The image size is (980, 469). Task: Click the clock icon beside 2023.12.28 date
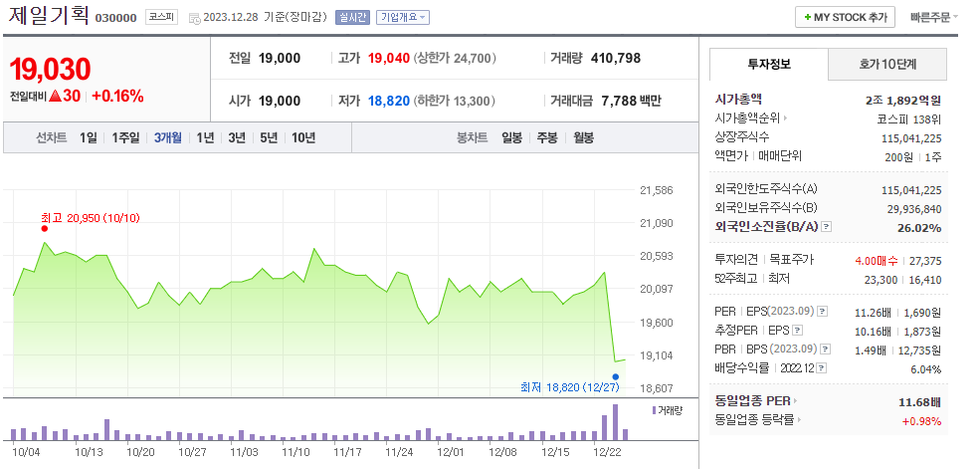[194, 18]
